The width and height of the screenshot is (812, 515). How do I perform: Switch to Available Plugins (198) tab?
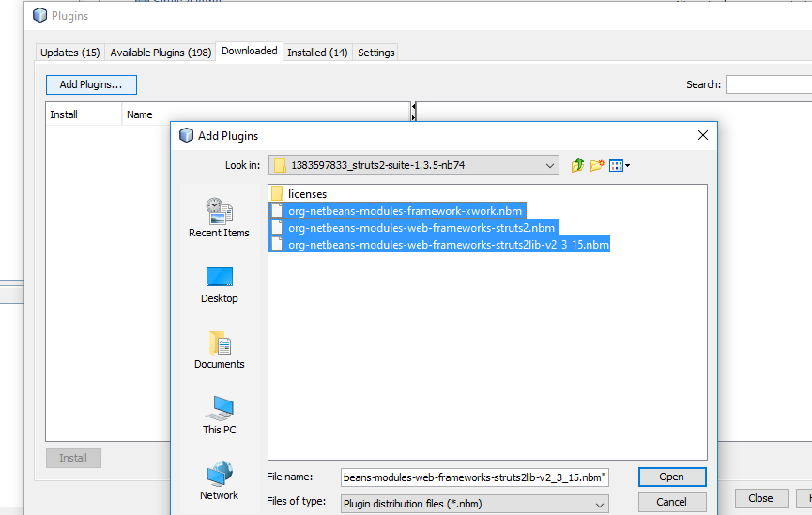coord(161,53)
